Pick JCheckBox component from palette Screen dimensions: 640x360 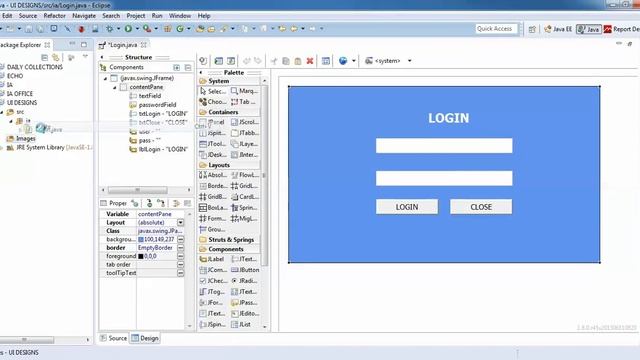pos(213,281)
